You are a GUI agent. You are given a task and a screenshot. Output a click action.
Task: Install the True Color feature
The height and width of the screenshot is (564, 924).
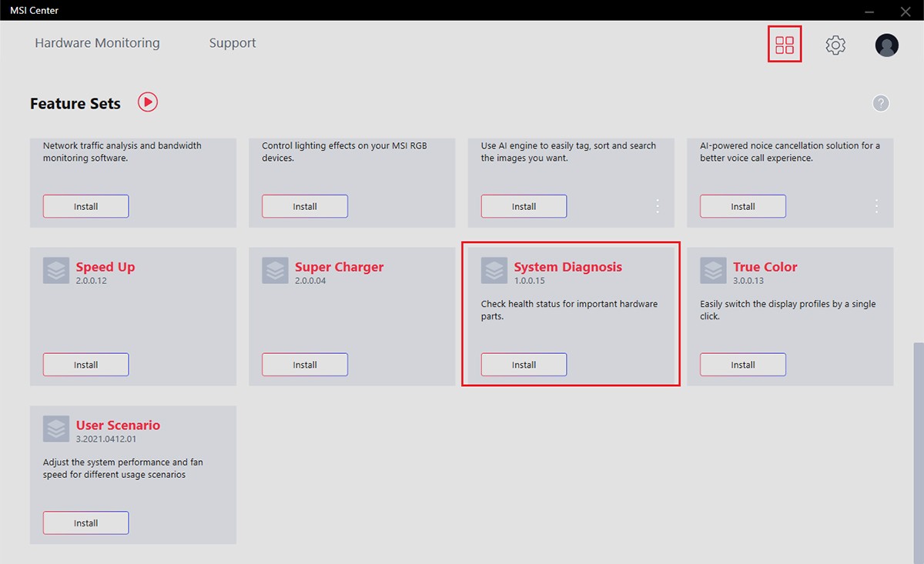point(742,365)
